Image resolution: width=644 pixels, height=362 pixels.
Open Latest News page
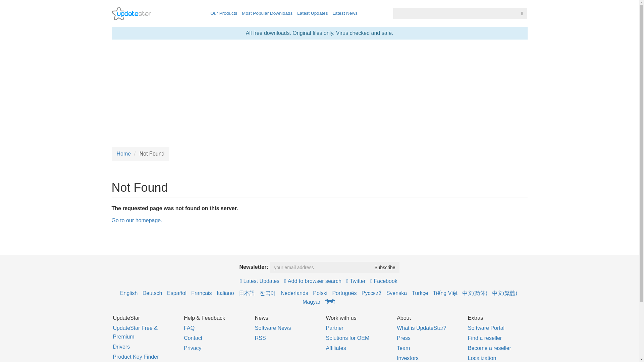point(345,13)
